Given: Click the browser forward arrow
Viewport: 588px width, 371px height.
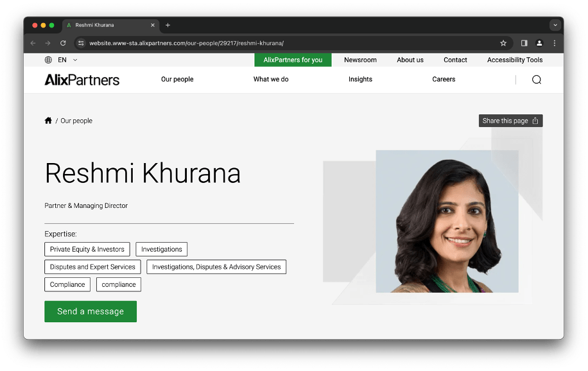Looking at the screenshot, I should pos(48,43).
